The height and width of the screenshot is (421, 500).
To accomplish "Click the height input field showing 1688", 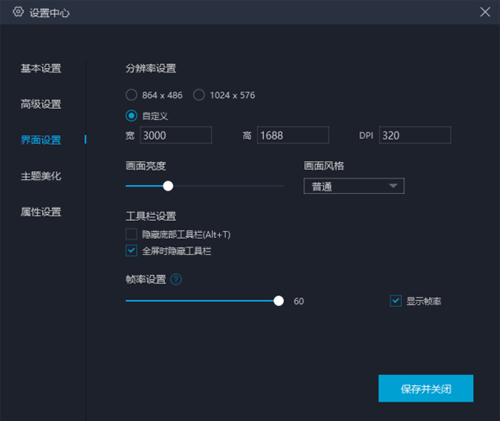I will coord(293,135).
